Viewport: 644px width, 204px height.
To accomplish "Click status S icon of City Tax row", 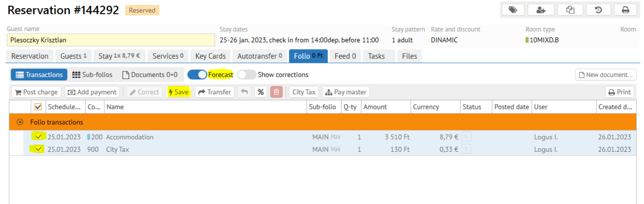I will (466, 149).
